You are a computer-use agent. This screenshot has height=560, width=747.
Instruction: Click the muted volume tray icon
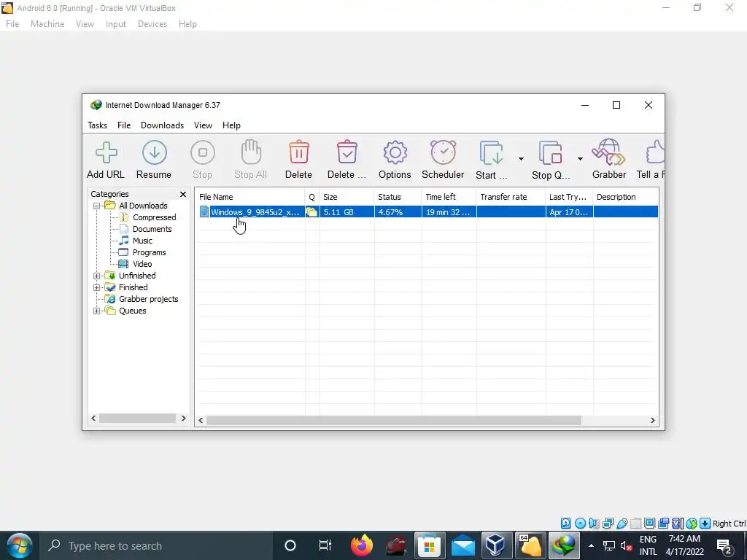pos(626,546)
